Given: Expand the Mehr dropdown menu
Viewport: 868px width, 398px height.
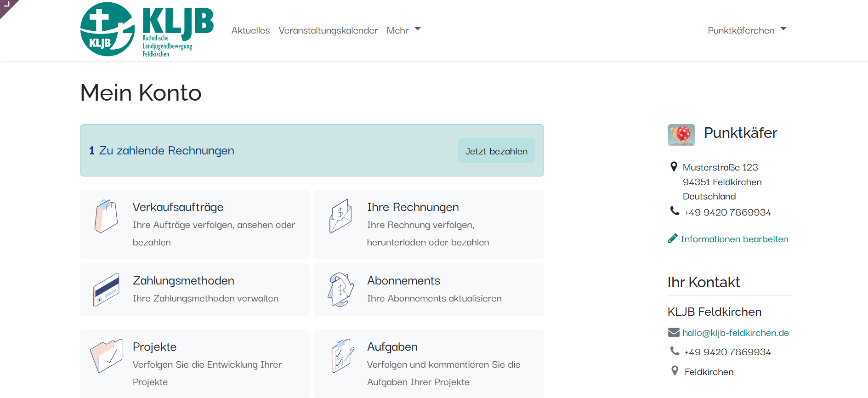Looking at the screenshot, I should point(403,30).
